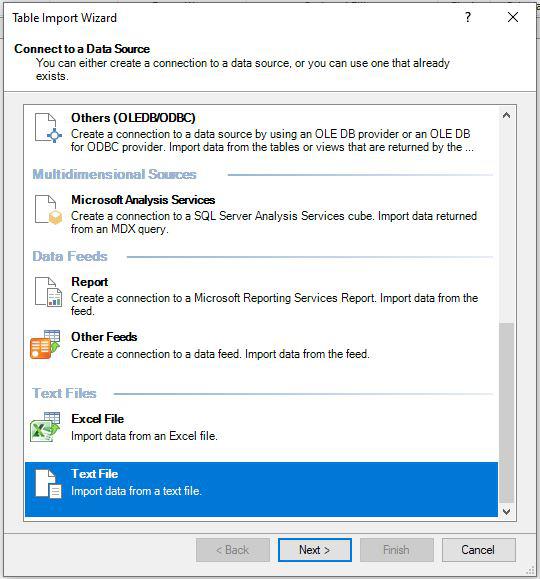Viewport: 540px width, 579px height.
Task: Select the Excel File title
Action: point(97,419)
